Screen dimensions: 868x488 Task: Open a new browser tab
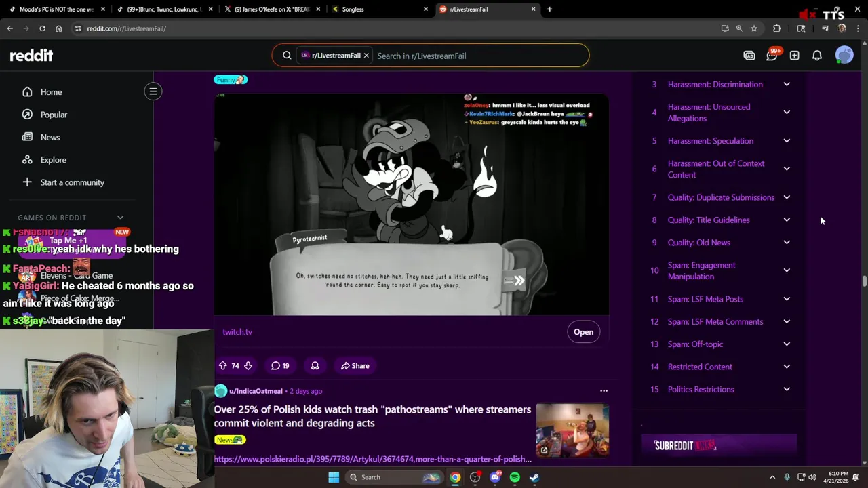click(x=549, y=9)
